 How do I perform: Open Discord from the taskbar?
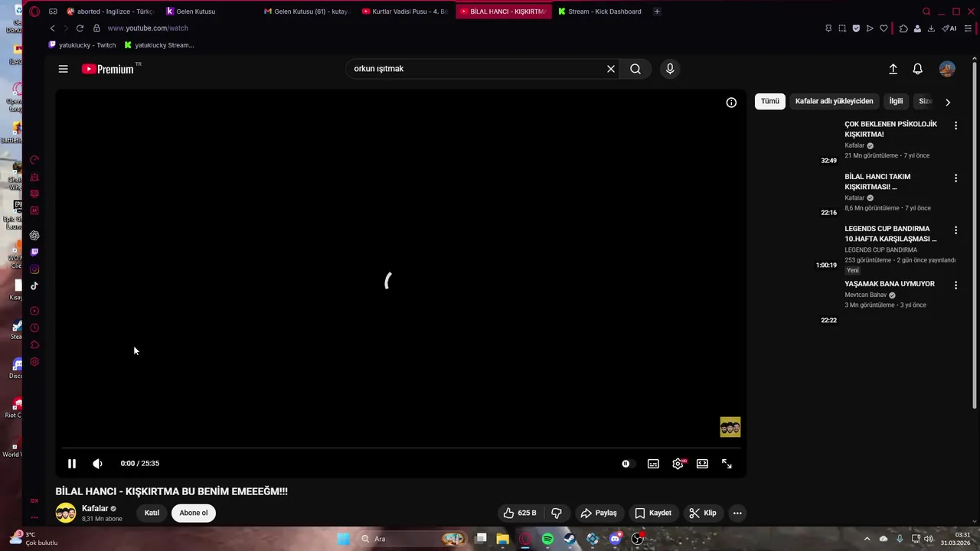(615, 539)
